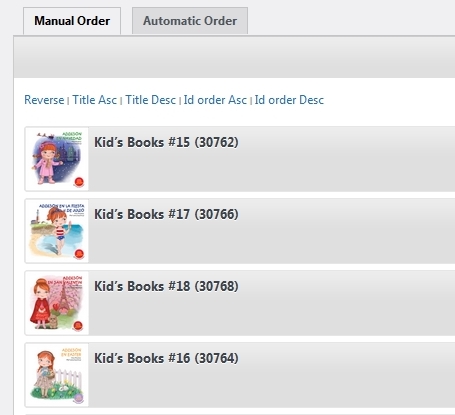Open the Automatic Order tab
Image resolution: width=455 pixels, height=415 pixels.
click(x=190, y=21)
